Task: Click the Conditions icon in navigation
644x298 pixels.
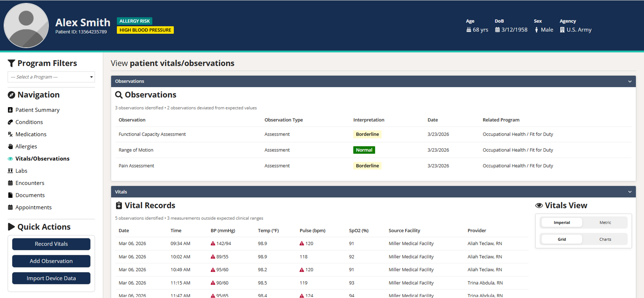Action: point(10,122)
